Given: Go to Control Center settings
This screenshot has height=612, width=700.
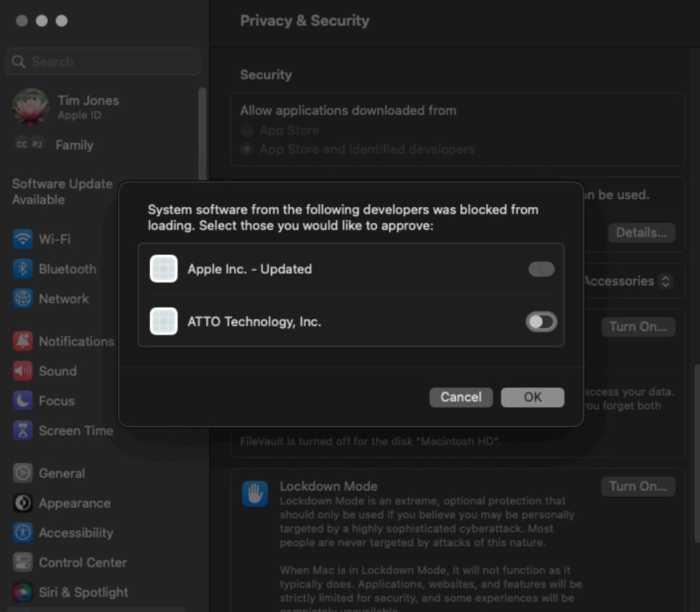Looking at the screenshot, I should 82,562.
